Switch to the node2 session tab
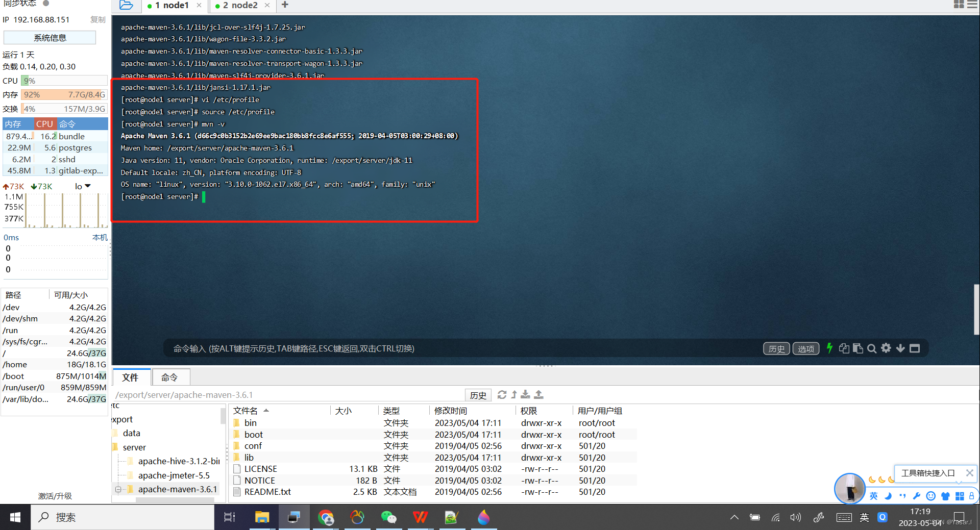Viewport: 980px width, 530px height. click(240, 6)
